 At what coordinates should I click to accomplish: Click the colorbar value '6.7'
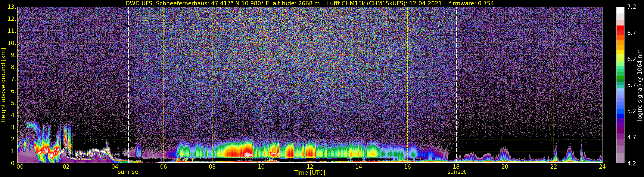(x=632, y=33)
